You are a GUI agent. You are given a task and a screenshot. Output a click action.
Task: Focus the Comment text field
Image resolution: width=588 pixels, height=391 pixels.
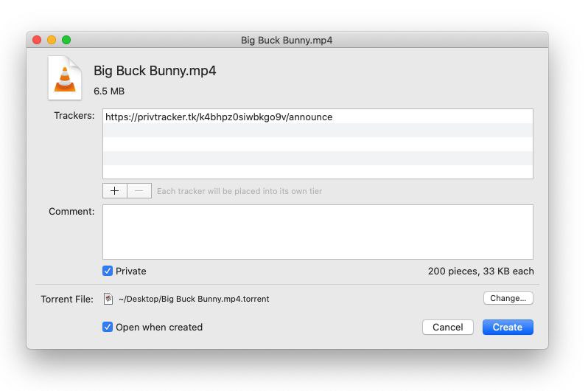coord(318,232)
